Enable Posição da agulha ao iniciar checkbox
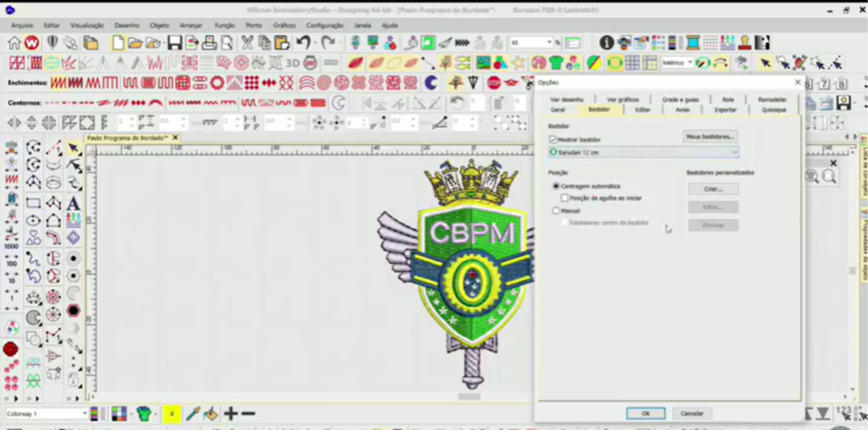 click(x=565, y=198)
